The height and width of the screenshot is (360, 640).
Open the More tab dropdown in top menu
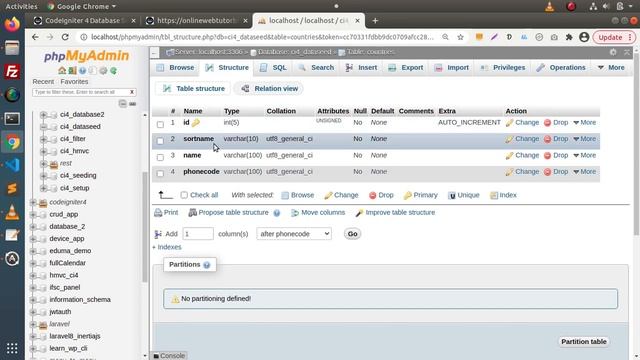click(x=611, y=68)
